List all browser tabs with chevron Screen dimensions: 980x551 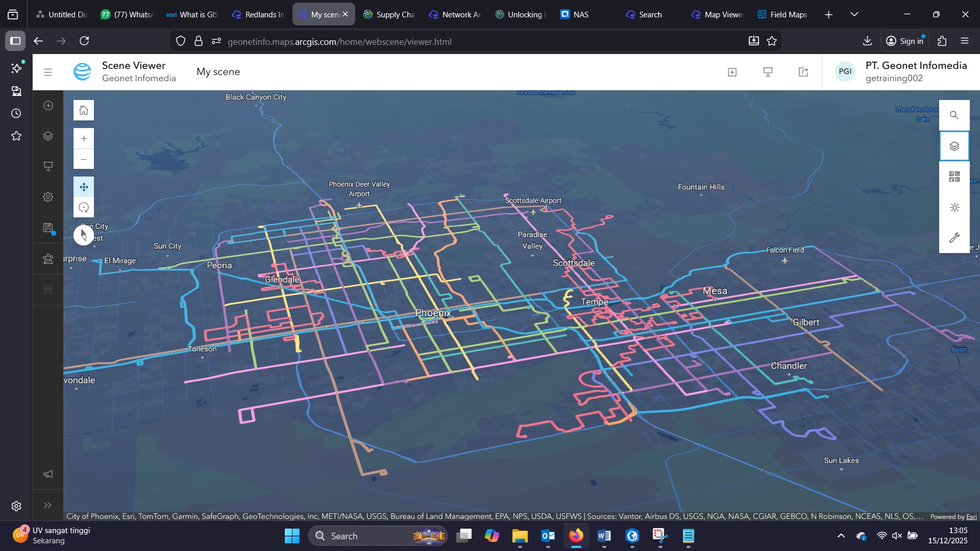pos(854,14)
